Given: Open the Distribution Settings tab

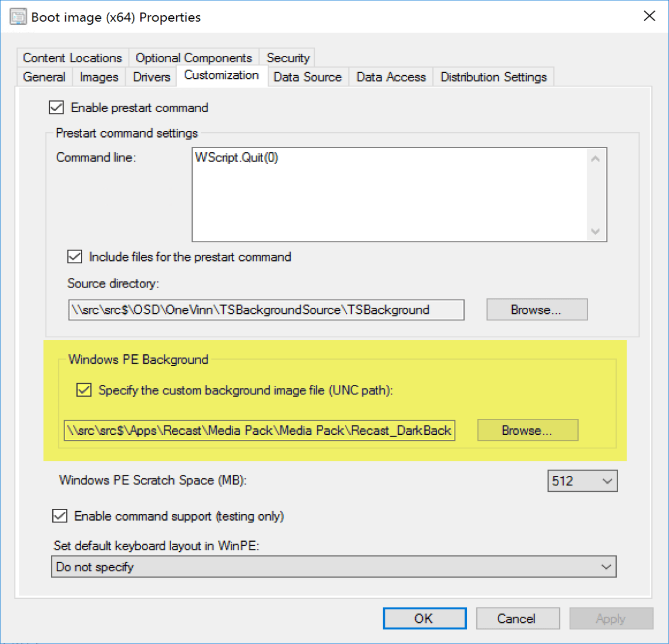Looking at the screenshot, I should point(493,76).
